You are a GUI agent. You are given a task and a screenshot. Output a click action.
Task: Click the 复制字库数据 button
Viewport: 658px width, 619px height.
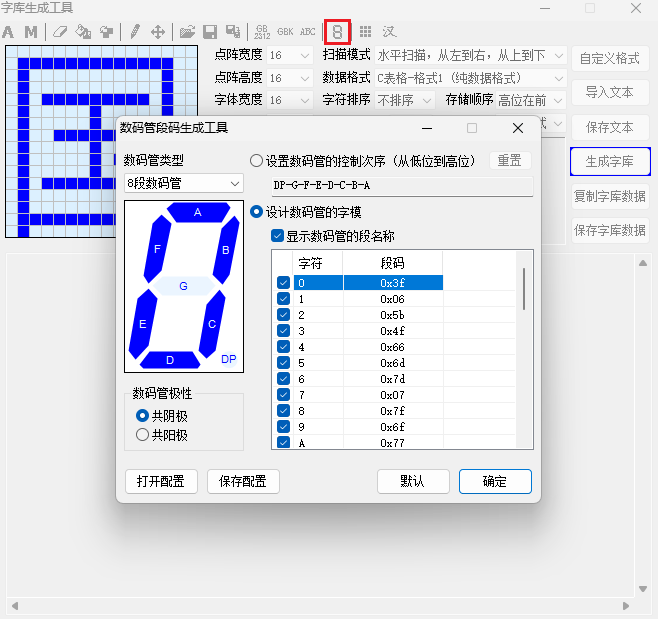(610, 196)
